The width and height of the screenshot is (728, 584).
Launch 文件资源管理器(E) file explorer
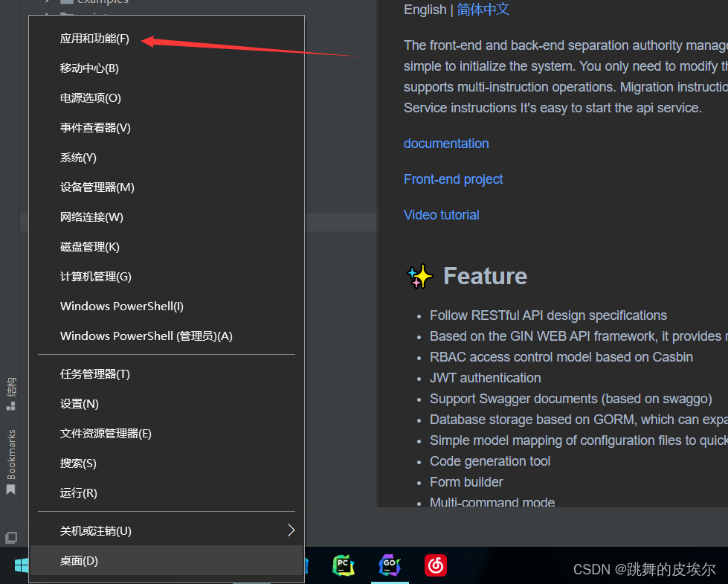(x=167, y=434)
